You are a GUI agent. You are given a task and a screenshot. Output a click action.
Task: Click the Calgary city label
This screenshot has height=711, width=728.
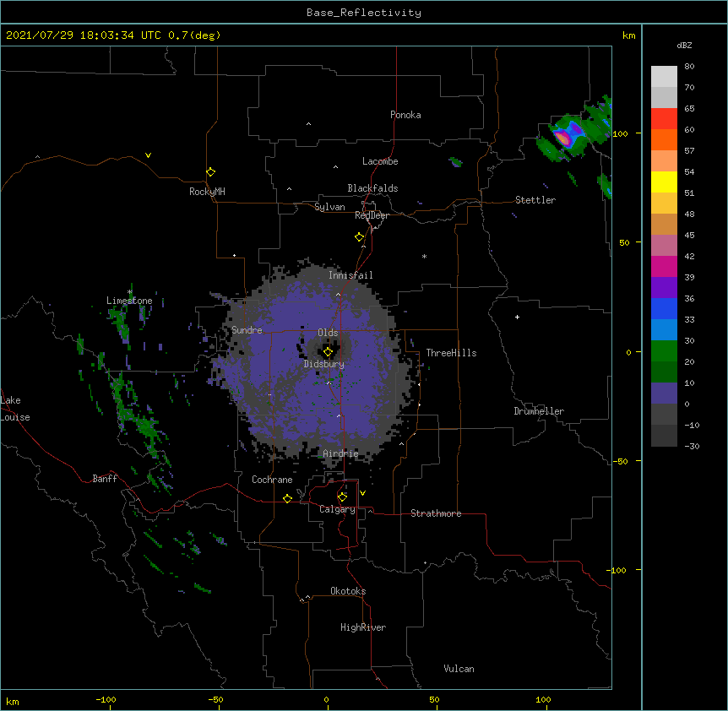tap(337, 509)
